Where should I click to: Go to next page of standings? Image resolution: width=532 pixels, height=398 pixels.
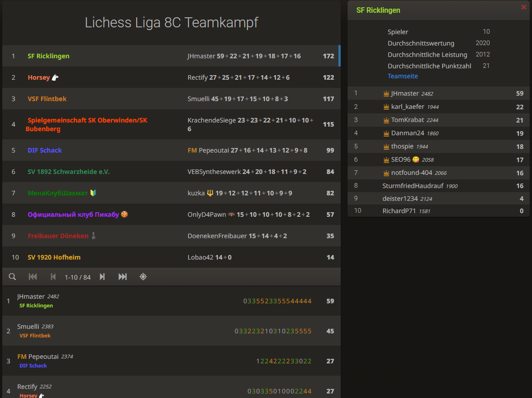[x=102, y=276]
